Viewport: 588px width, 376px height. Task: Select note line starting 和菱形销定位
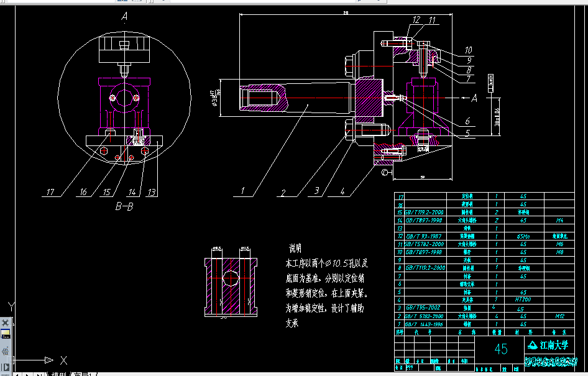(x=326, y=293)
